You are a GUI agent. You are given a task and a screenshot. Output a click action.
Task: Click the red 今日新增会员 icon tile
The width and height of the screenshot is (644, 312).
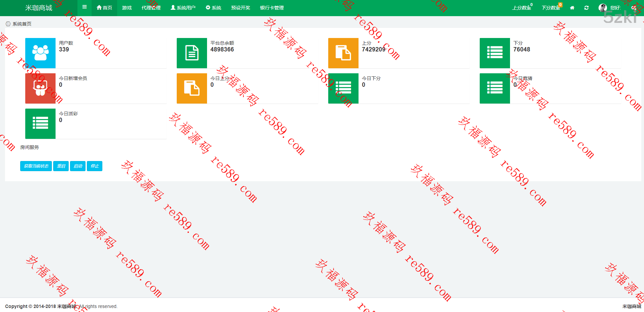click(x=40, y=88)
